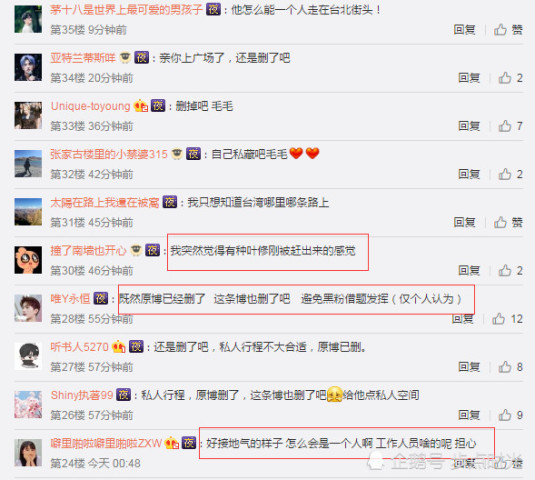Reply to 听书人5270's 27th floor comment

pyautogui.click(x=469, y=367)
